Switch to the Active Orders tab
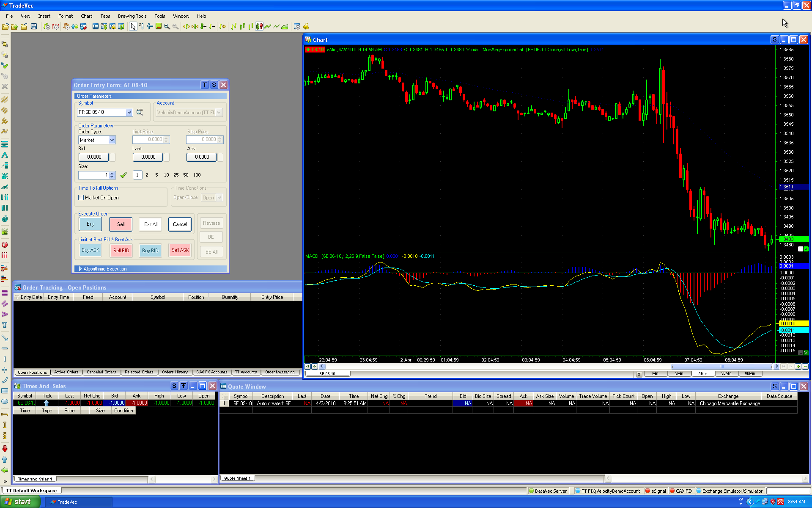 66,372
